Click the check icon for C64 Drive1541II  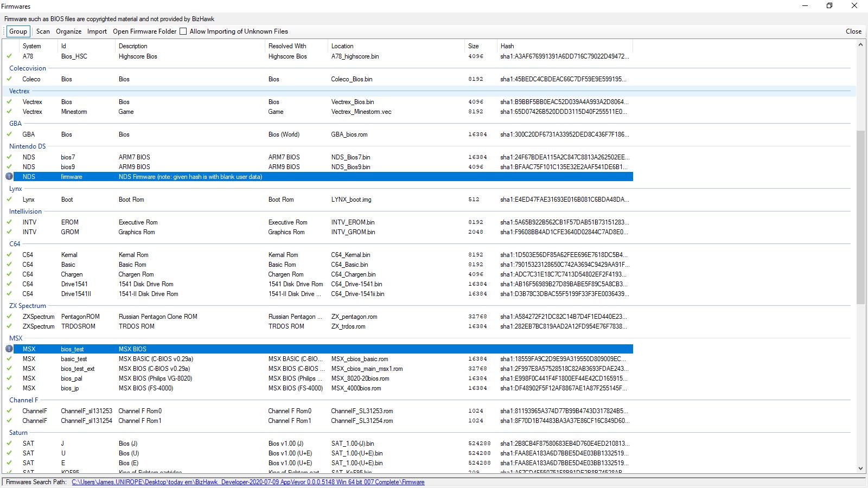pyautogui.click(x=9, y=293)
